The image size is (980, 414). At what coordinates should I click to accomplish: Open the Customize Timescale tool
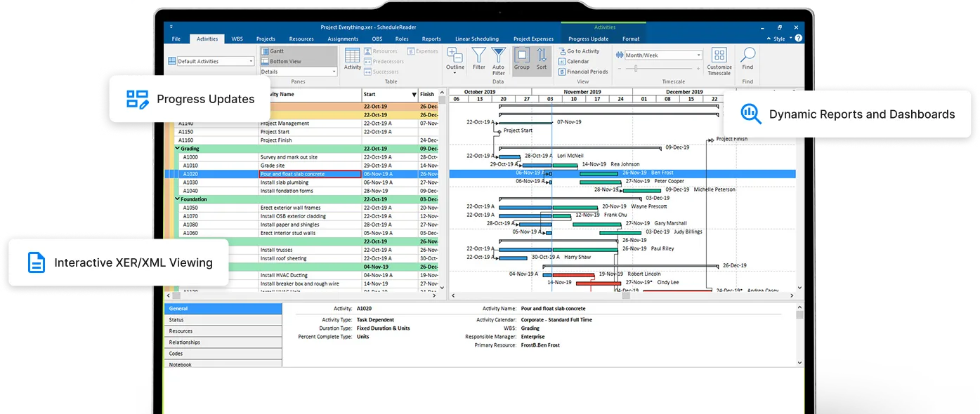pos(719,62)
